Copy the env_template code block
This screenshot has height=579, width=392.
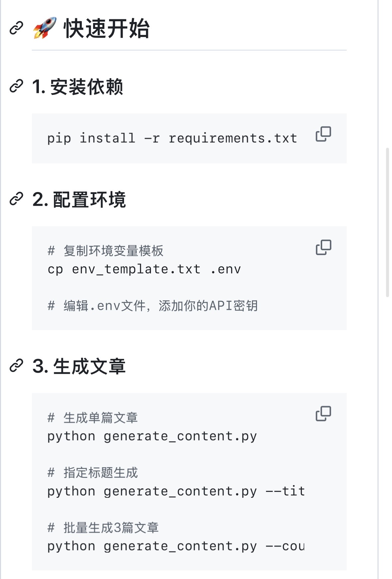[x=323, y=247]
